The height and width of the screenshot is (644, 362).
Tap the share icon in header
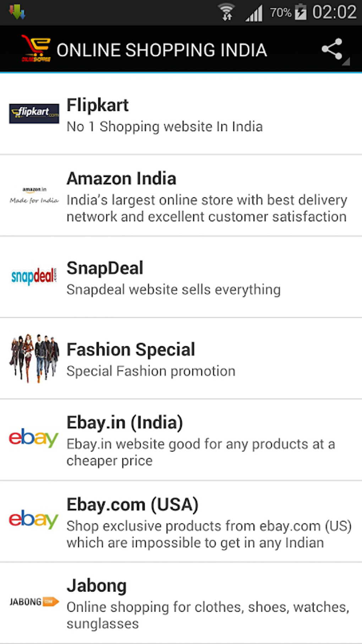point(332,49)
